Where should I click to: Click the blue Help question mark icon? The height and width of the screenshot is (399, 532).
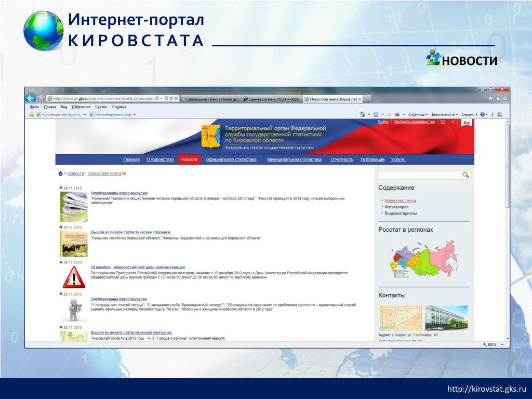(482, 115)
